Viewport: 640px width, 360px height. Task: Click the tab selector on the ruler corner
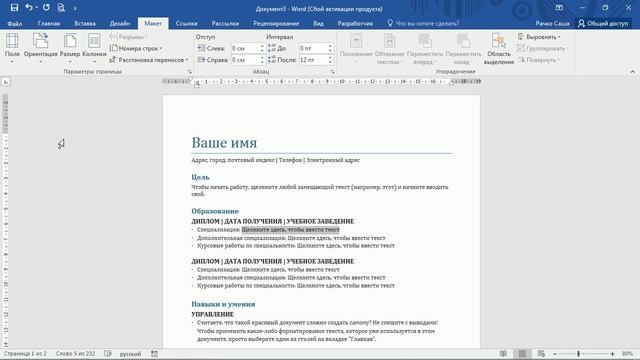6,82
